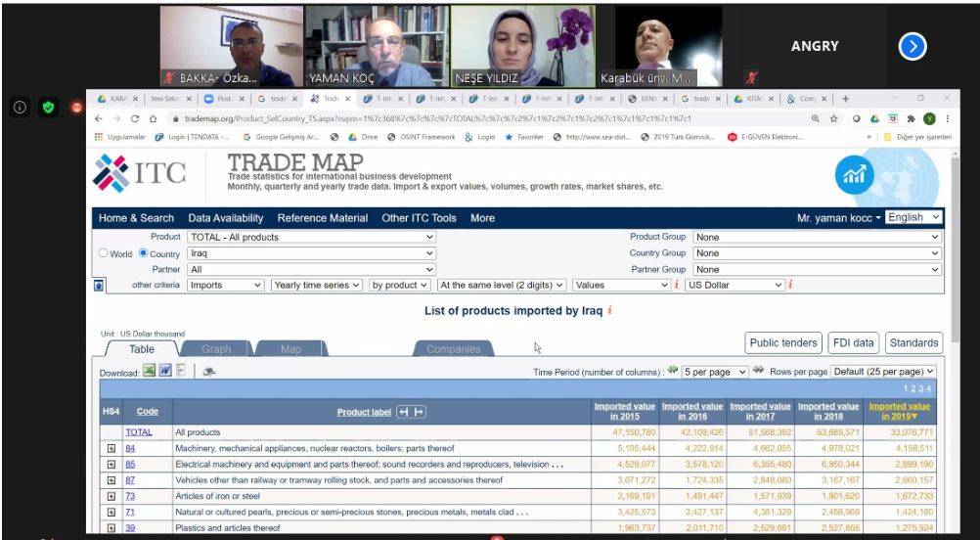The height and width of the screenshot is (540, 980).
Task: Click the meeting info icon
Action: click(20, 108)
